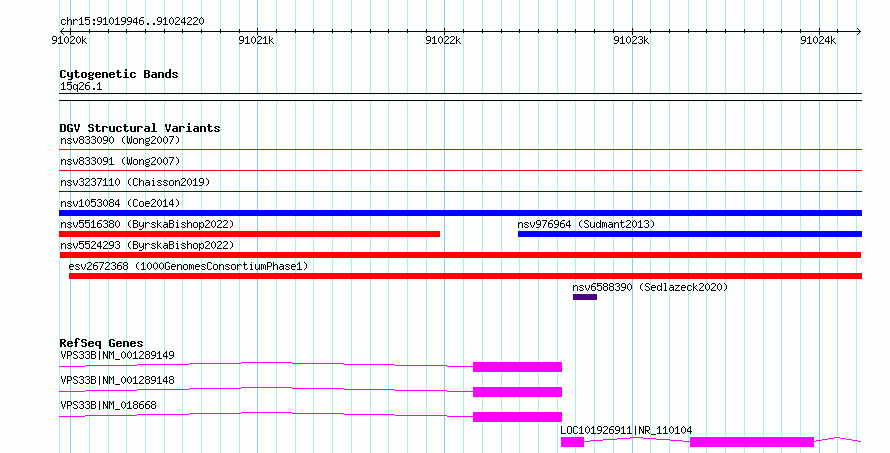Open the nsv5524293 (ByrskaBishop2022) label
Screen dimensions: 890x453
(x=147, y=245)
